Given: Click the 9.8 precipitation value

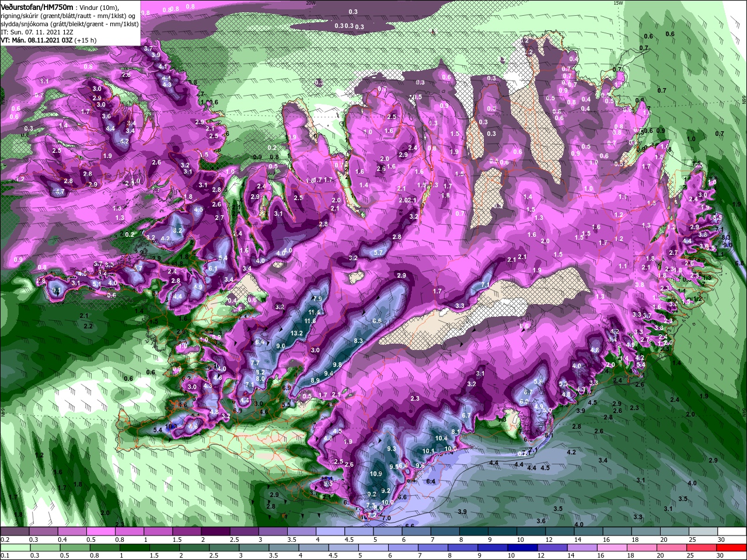Looking at the screenshot, I should pos(337,364).
